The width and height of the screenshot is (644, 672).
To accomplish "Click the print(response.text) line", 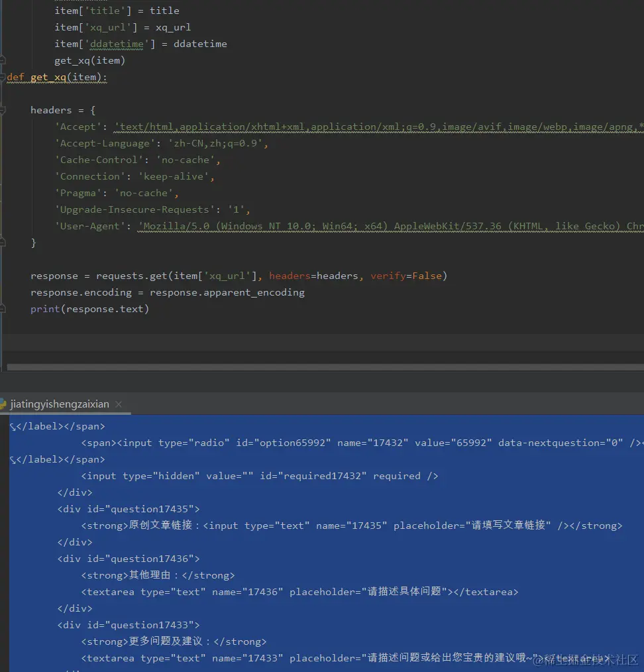I will coord(89,309).
